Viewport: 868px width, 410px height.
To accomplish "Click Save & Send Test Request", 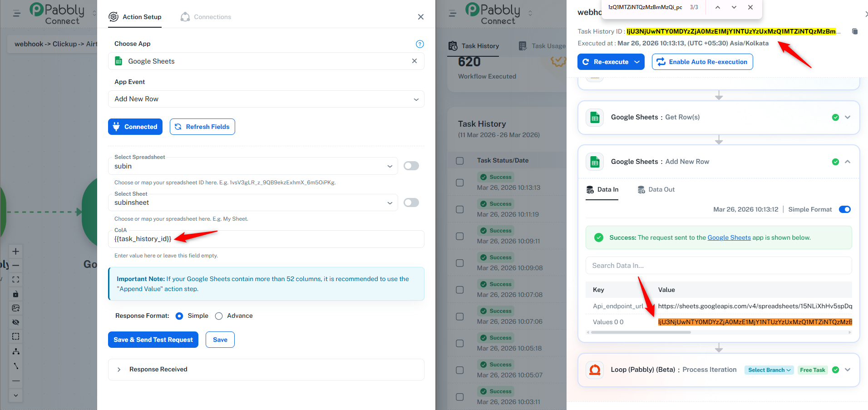I will (x=153, y=340).
